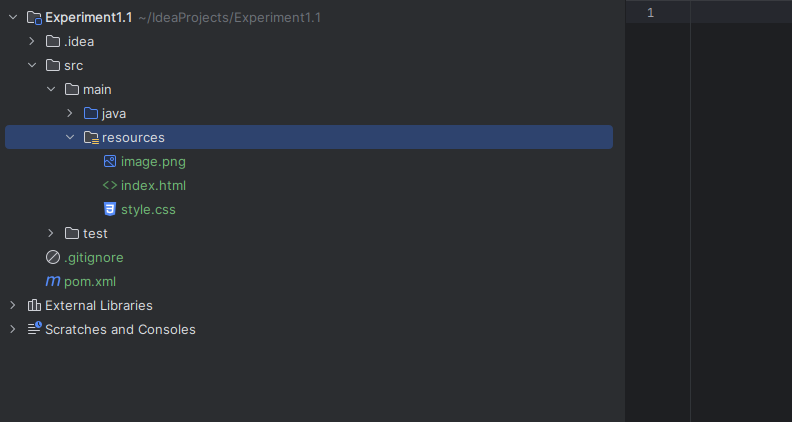
Task: Click the External Libraries icon
Action: (34, 305)
